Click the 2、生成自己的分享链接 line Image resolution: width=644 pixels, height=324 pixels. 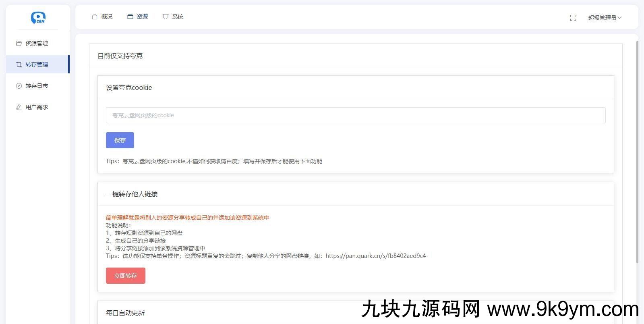[x=136, y=241]
